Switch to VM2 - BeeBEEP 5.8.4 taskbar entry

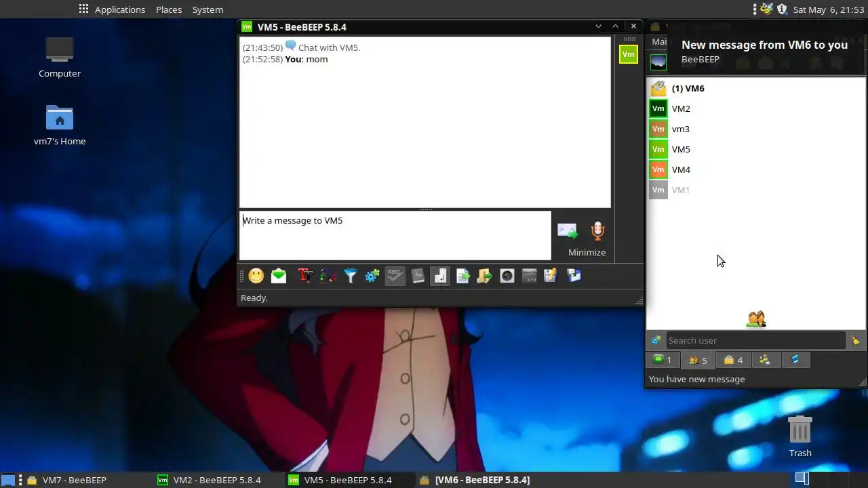pyautogui.click(x=217, y=480)
